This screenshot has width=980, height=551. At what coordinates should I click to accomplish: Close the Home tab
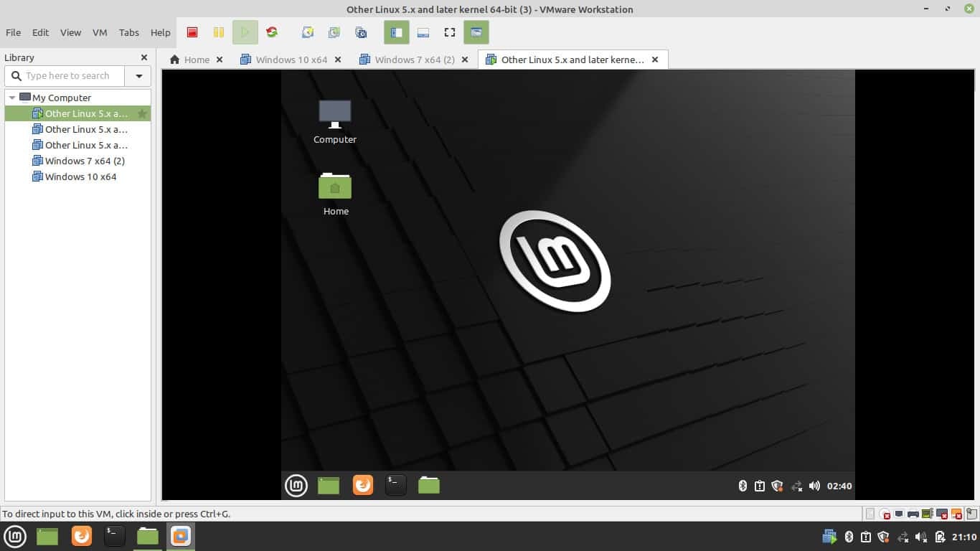coord(220,60)
